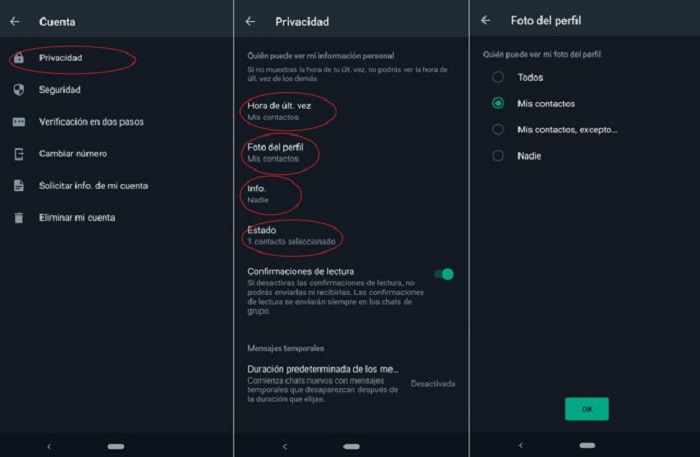The width and height of the screenshot is (700, 457).
Task: Tap the dots icon for Verificación en dos pasos
Action: click(x=19, y=122)
